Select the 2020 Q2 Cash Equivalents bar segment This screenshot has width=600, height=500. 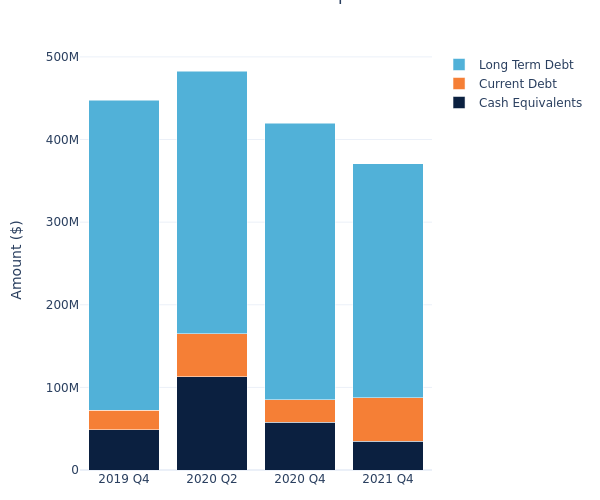(212, 423)
